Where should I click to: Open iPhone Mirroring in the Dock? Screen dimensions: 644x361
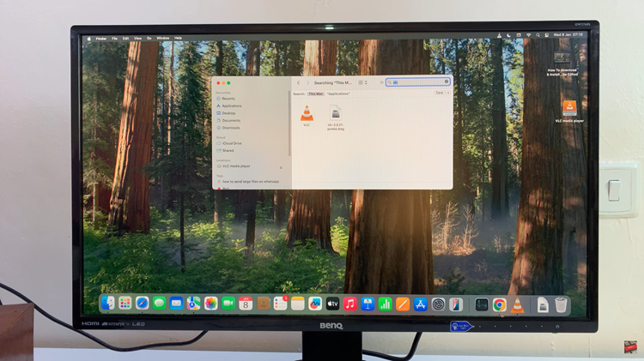pyautogui.click(x=456, y=304)
